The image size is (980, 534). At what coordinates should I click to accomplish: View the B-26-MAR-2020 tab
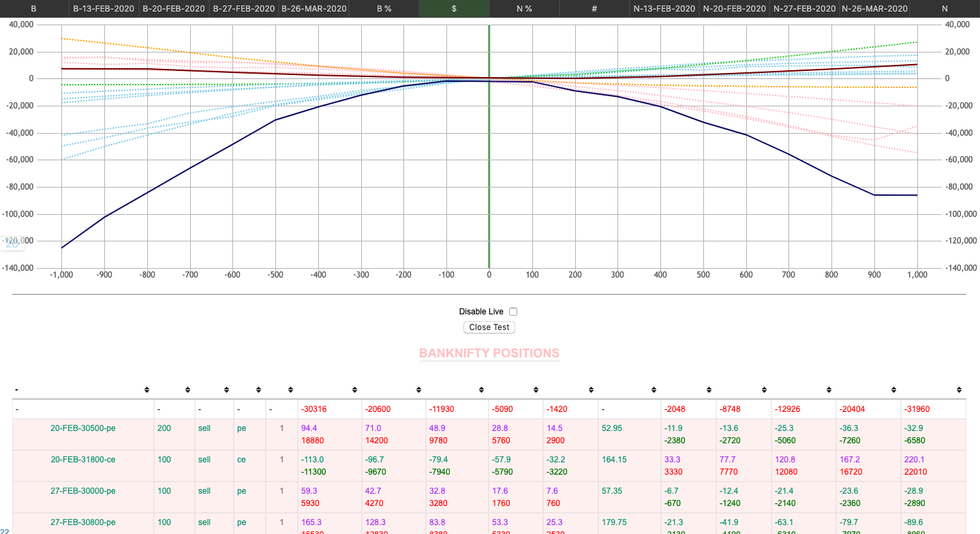313,9
